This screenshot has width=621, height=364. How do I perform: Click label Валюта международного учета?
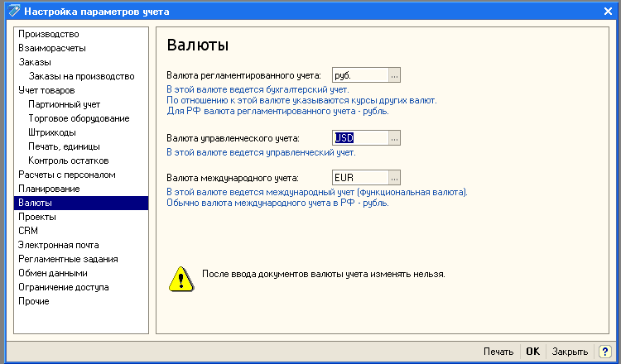[x=233, y=178]
